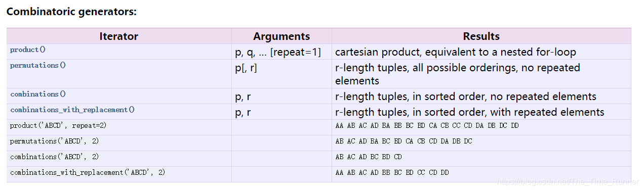Open the combinations_with_replacement() link

[72, 110]
